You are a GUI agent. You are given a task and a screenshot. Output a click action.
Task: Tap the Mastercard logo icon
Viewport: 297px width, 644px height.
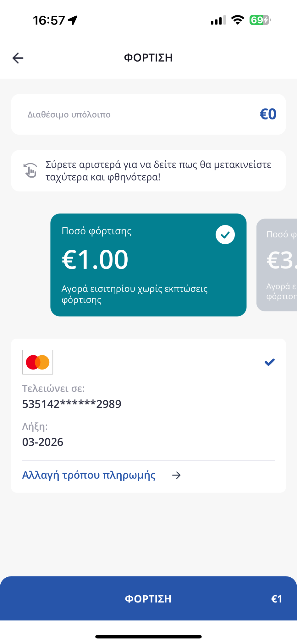click(38, 362)
